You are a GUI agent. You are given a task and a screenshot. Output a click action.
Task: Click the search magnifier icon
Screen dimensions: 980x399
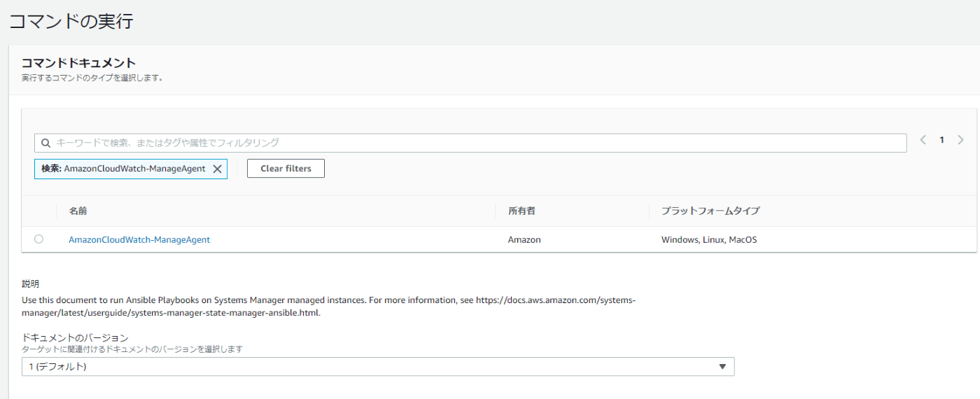(45, 143)
